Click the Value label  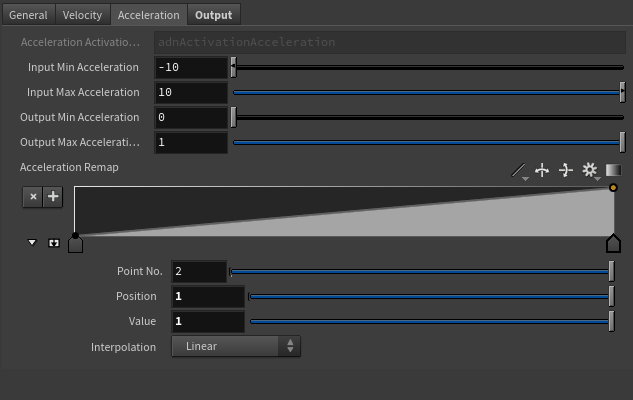pos(142,321)
